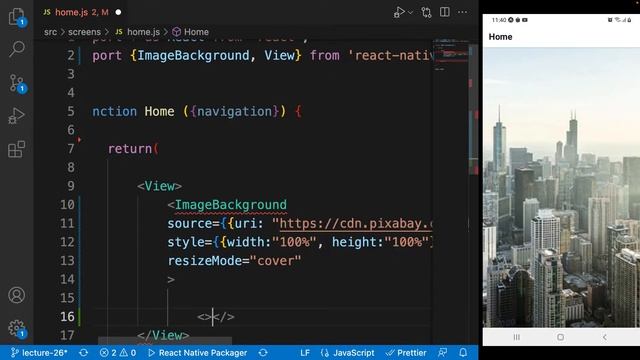This screenshot has height=360, width=640.
Task: Click the empty fragment tag on line 16
Action: point(216,316)
